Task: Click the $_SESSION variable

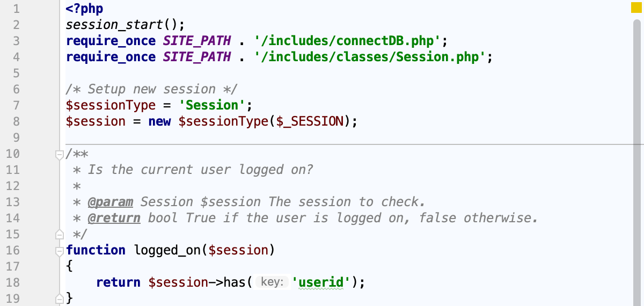Action: tap(309, 121)
